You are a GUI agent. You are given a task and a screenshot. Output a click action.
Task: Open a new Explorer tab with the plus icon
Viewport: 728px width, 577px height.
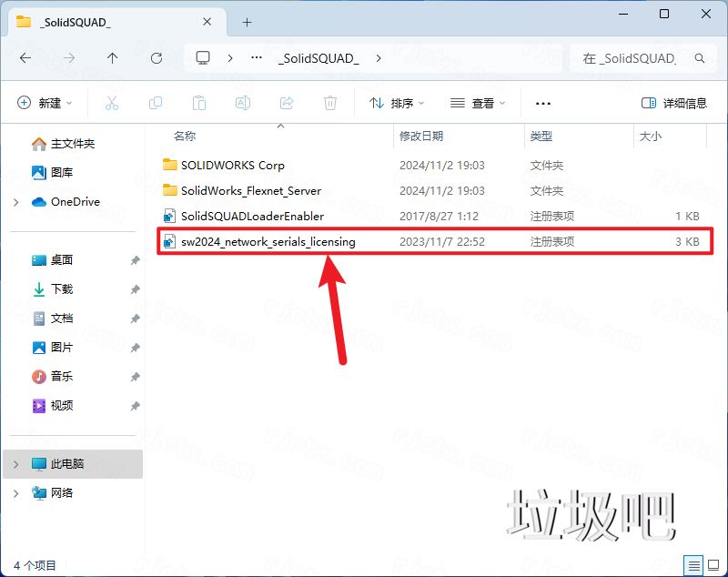point(247,20)
